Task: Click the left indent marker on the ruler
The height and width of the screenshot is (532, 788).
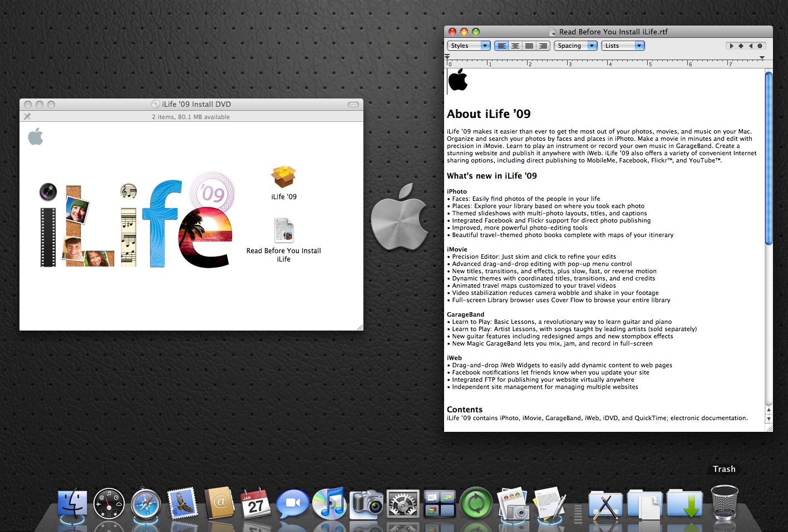Action: [x=447, y=57]
